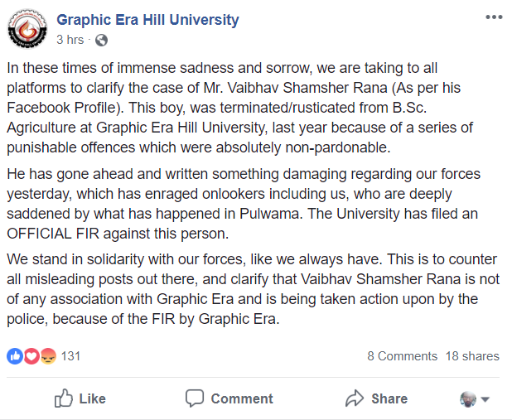Open the 8 Comments link
The height and width of the screenshot is (420, 512).
tap(402, 356)
